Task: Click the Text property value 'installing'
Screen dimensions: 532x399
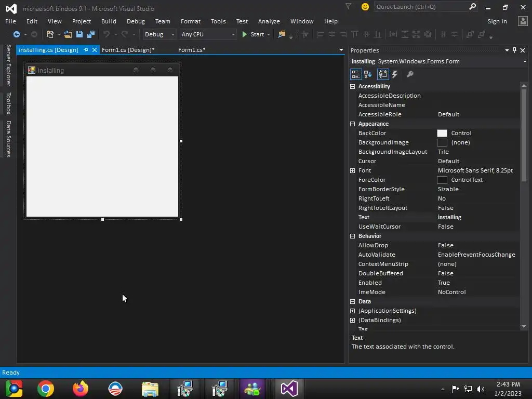Action: point(449,217)
